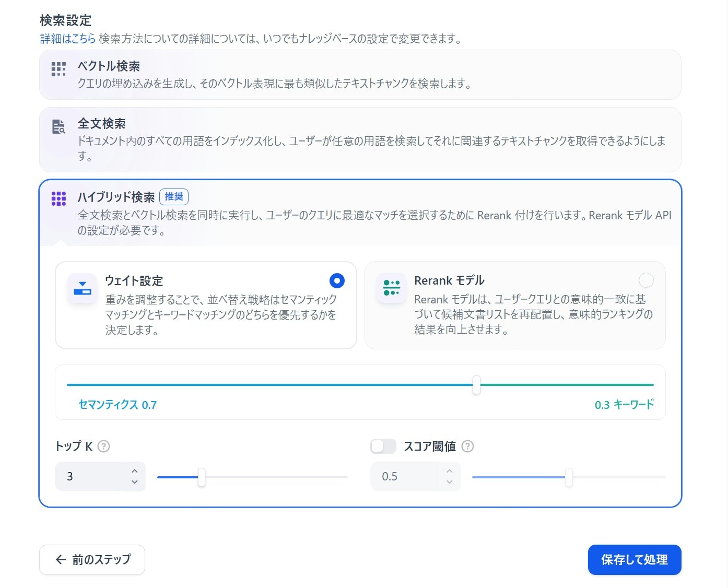The image size is (728, 588).
Task: Click the ハイブリッド検索 dots icon
Action: 58,198
